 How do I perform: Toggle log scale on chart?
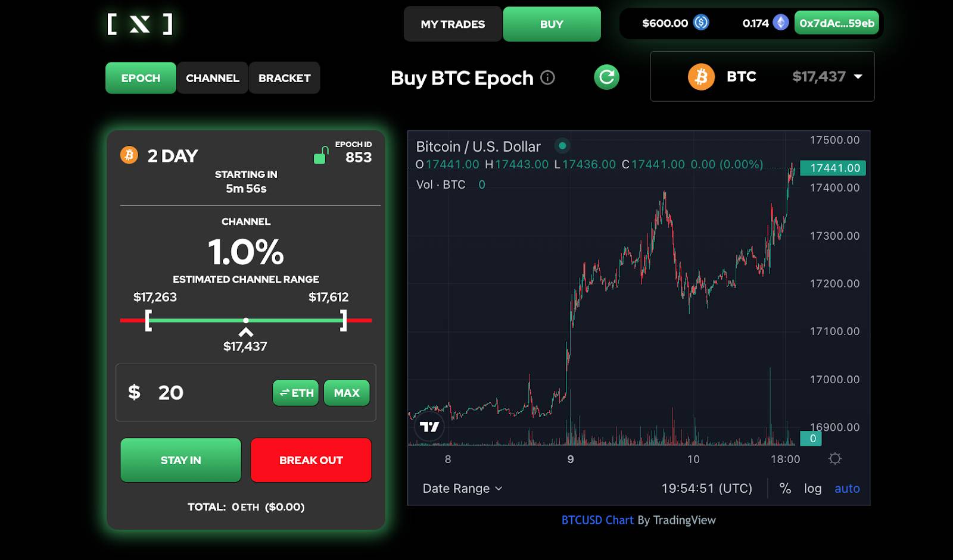812,489
